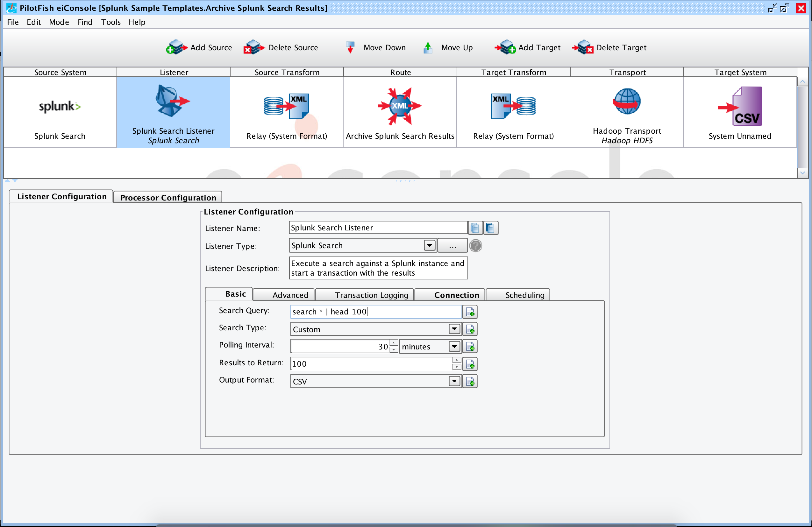
Task: Select the Splunk Search Listener stage icon
Action: click(x=173, y=101)
